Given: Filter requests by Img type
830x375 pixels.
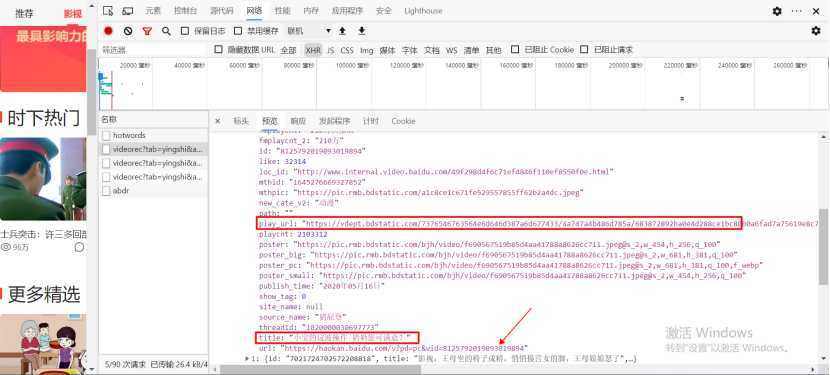Looking at the screenshot, I should pyautogui.click(x=367, y=50).
